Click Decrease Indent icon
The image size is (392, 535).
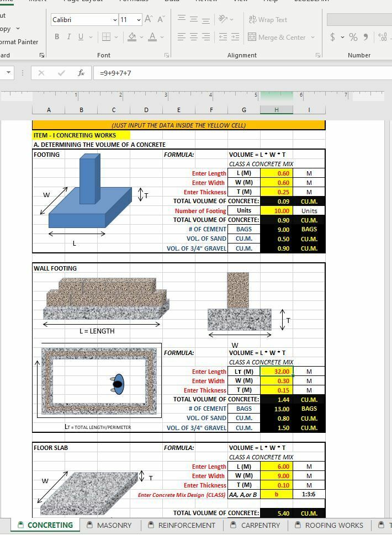[223, 37]
